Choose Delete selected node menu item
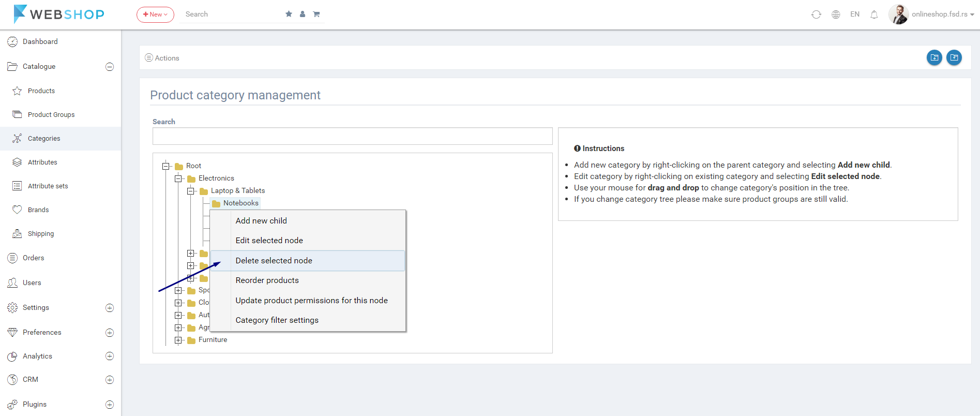This screenshot has height=416, width=980. click(x=308, y=261)
